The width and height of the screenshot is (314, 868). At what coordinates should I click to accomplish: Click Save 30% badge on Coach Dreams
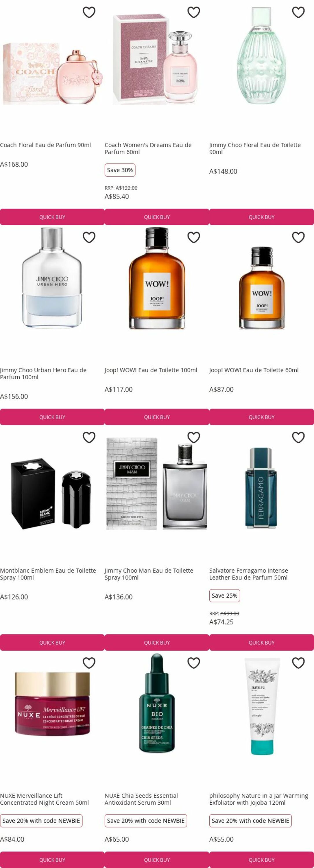tap(120, 170)
